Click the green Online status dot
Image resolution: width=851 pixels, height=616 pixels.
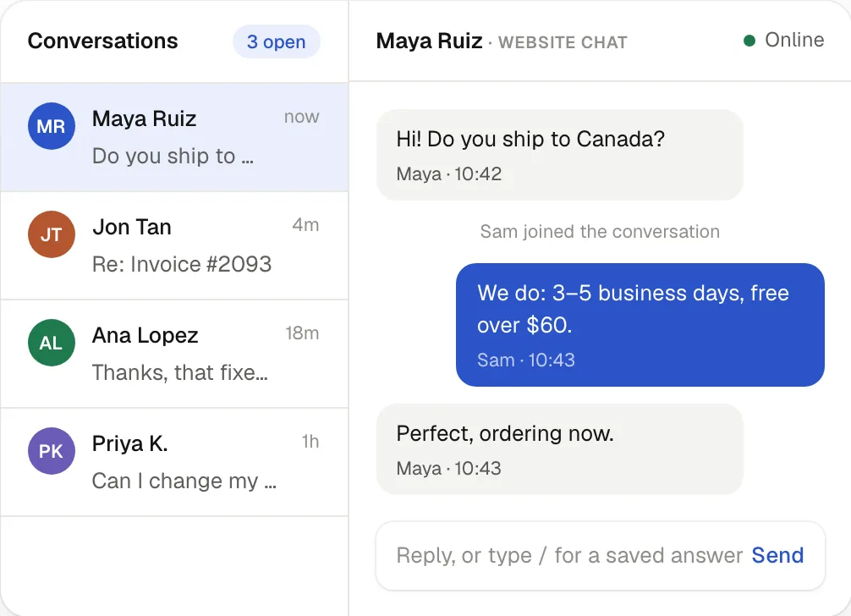coord(749,41)
